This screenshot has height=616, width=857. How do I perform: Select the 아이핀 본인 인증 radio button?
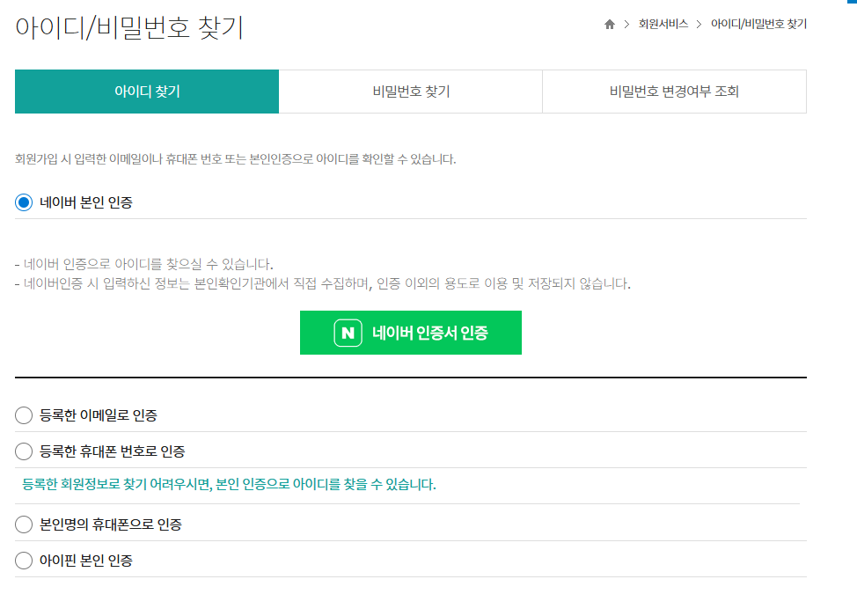pyautogui.click(x=24, y=561)
